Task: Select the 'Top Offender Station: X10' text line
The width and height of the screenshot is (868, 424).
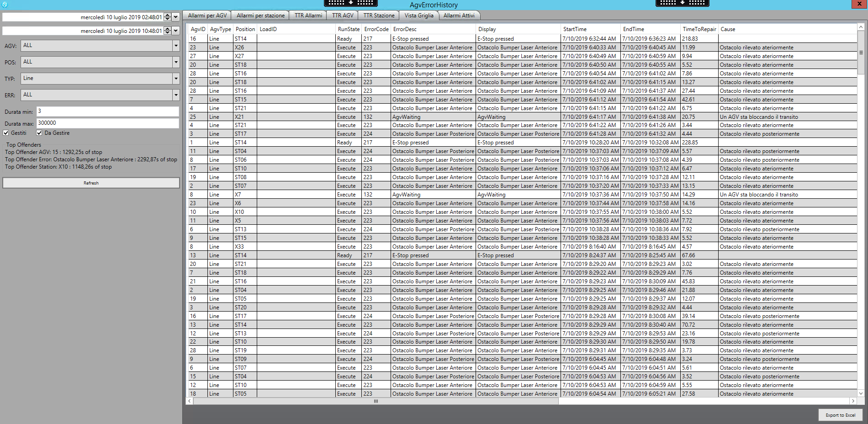Action: [58, 167]
